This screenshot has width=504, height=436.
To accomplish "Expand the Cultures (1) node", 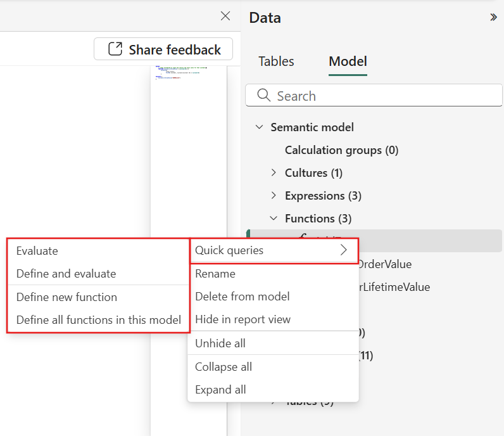I will click(274, 173).
